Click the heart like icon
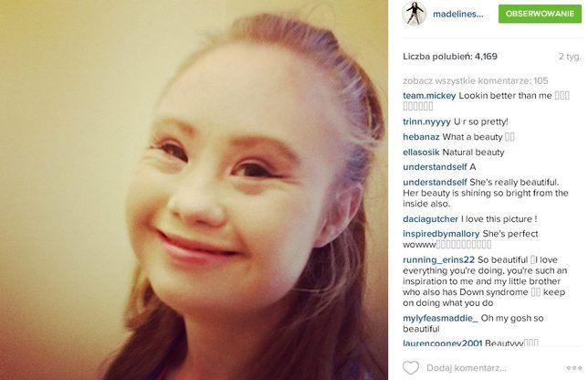588x380 pixels. [x=411, y=368]
